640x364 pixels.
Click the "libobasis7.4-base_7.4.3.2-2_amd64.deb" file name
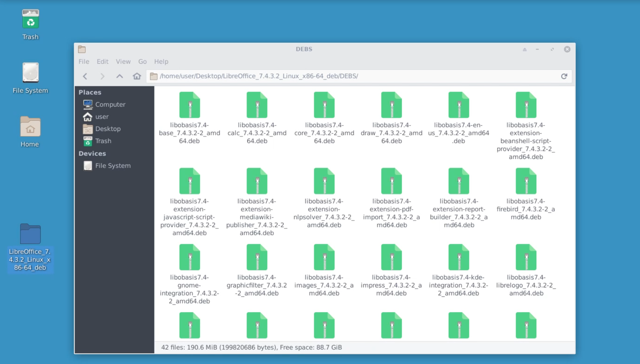tap(190, 133)
